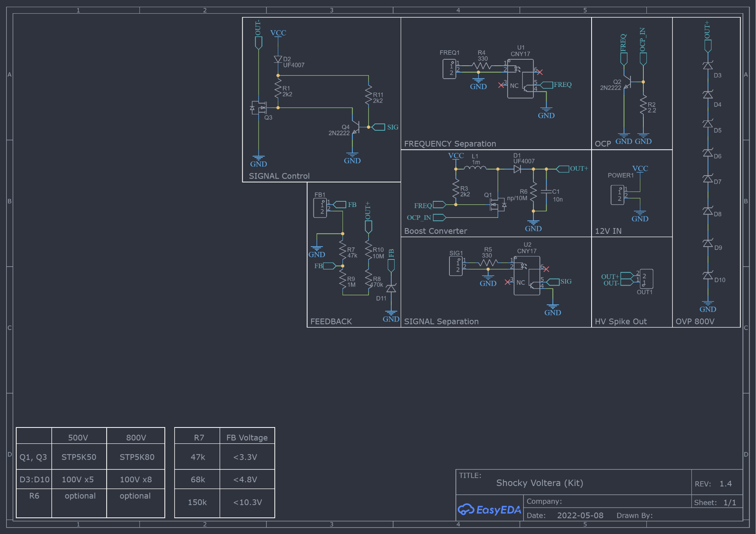The width and height of the screenshot is (756, 534).
Task: Click the OUT+ net port in Boost Converter
Action: [x=563, y=169]
